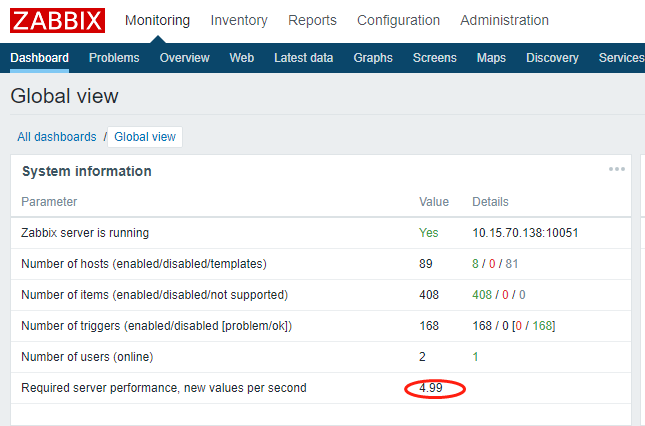Open the Inventory top menu

(x=239, y=20)
